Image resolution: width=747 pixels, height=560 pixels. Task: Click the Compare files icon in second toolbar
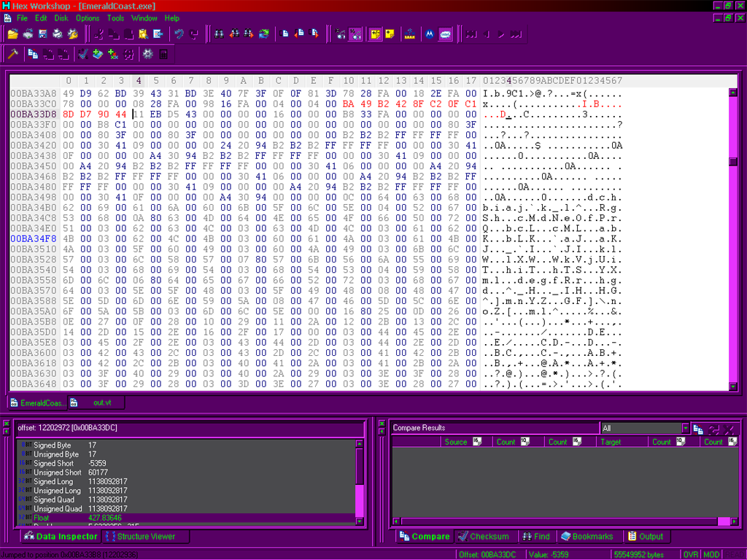coord(33,54)
